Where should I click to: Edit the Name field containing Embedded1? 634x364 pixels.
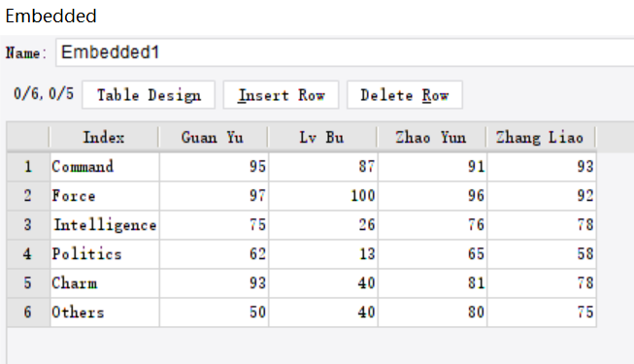[x=345, y=52]
